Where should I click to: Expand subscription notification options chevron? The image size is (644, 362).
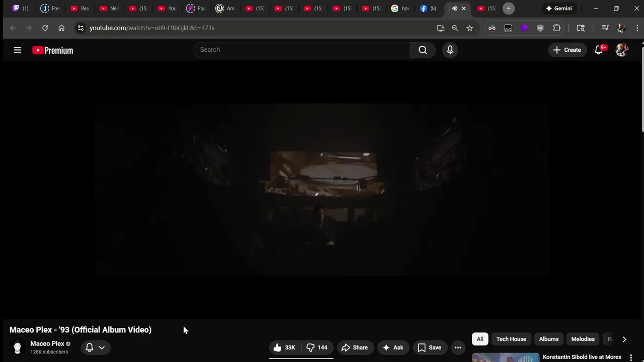102,347
